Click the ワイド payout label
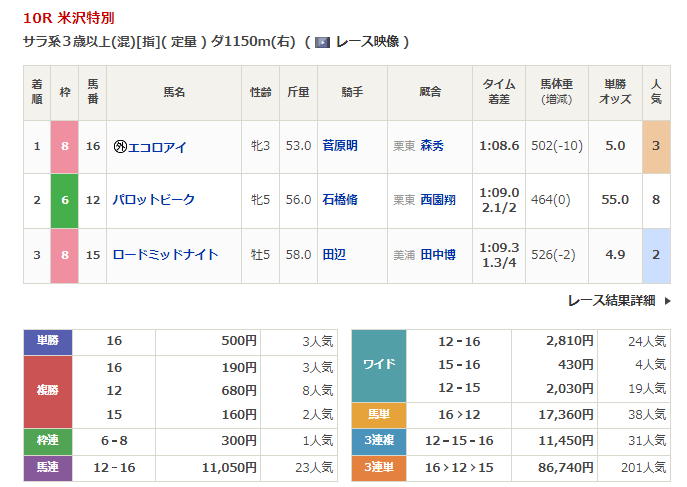This screenshot has width=687, height=487. pos(378,364)
